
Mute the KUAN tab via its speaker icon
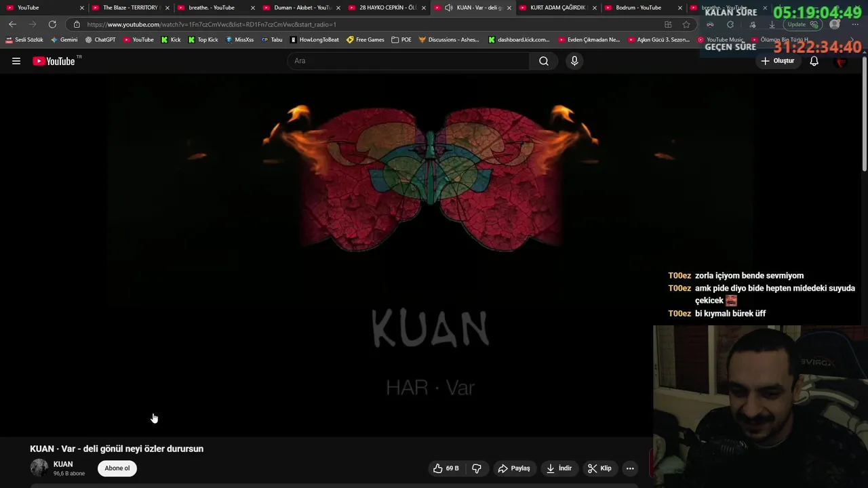(x=448, y=7)
